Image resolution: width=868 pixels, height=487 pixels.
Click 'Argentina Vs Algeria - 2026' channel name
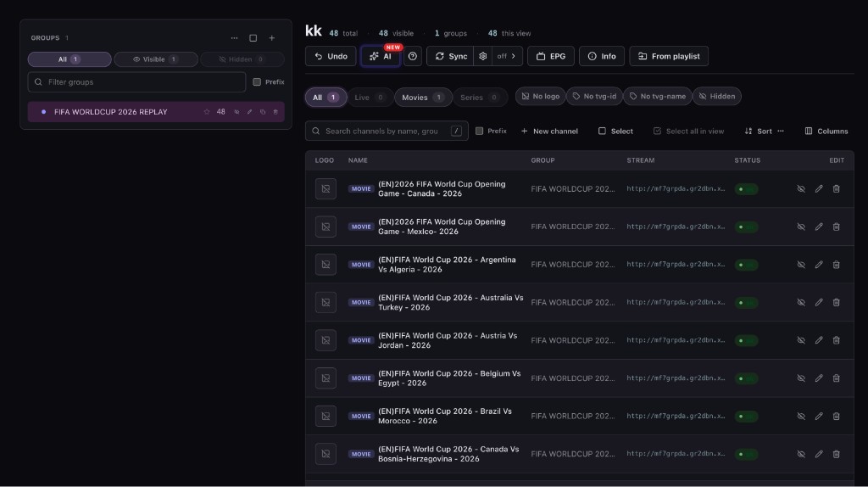pyautogui.click(x=447, y=264)
